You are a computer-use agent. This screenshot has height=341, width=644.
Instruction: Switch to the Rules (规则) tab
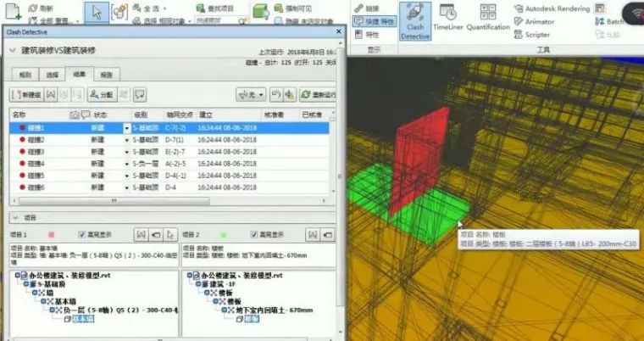25,75
